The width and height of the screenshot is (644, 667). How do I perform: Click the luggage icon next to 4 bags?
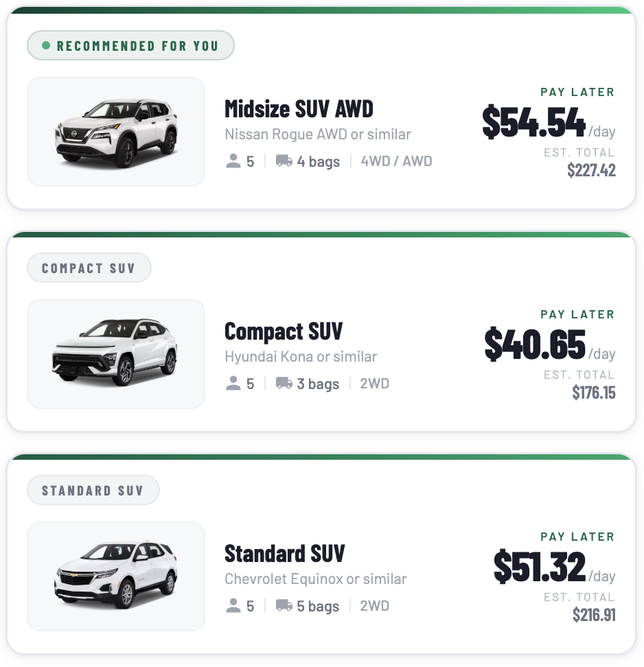point(284,161)
